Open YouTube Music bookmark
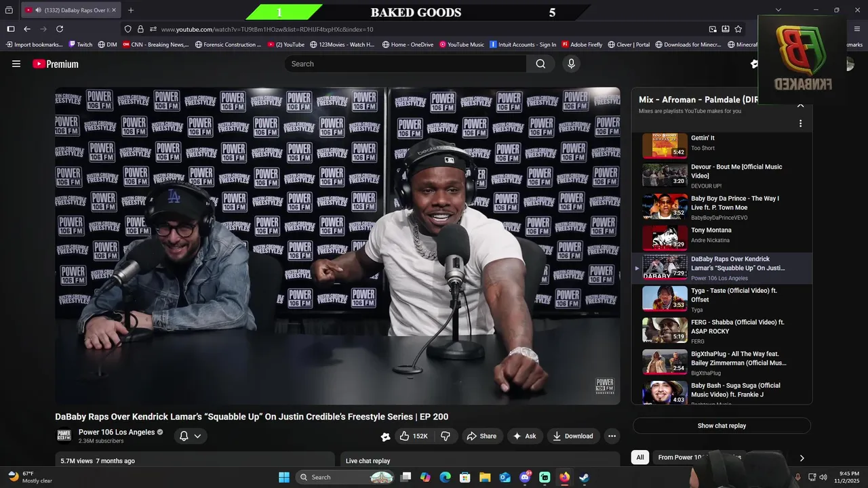This screenshot has height=488, width=868. tap(462, 45)
